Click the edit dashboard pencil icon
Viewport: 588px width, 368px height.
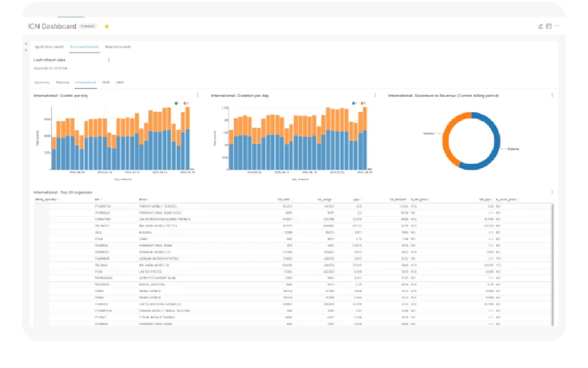[540, 27]
